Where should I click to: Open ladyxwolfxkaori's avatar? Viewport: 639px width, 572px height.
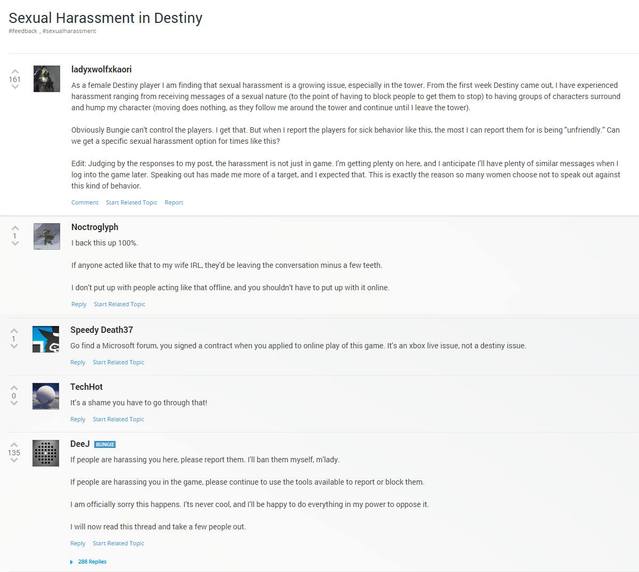(x=47, y=78)
